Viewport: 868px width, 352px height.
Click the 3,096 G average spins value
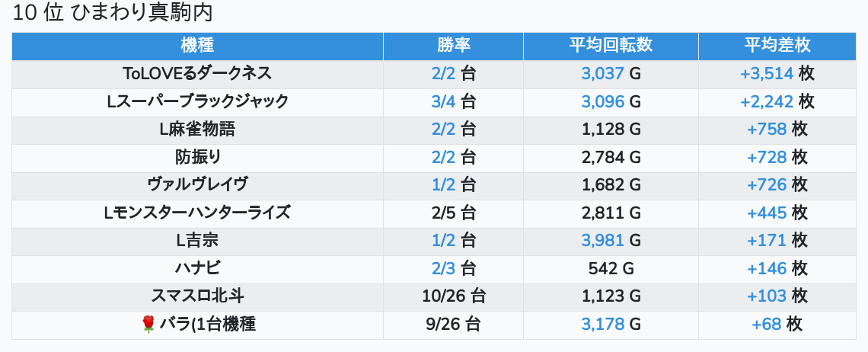pyautogui.click(x=611, y=101)
